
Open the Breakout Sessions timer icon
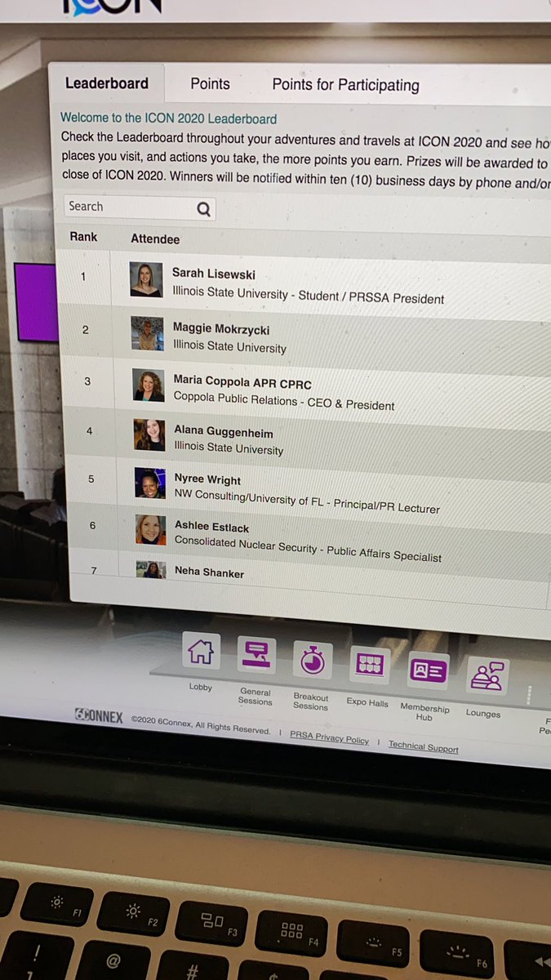(x=313, y=660)
